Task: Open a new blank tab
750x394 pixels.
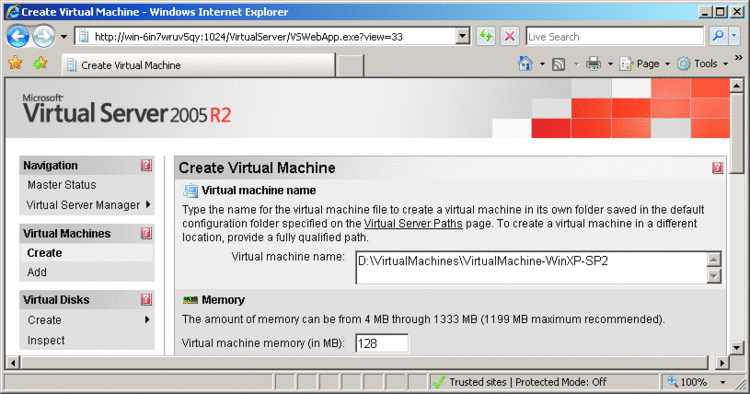Action: (350, 66)
